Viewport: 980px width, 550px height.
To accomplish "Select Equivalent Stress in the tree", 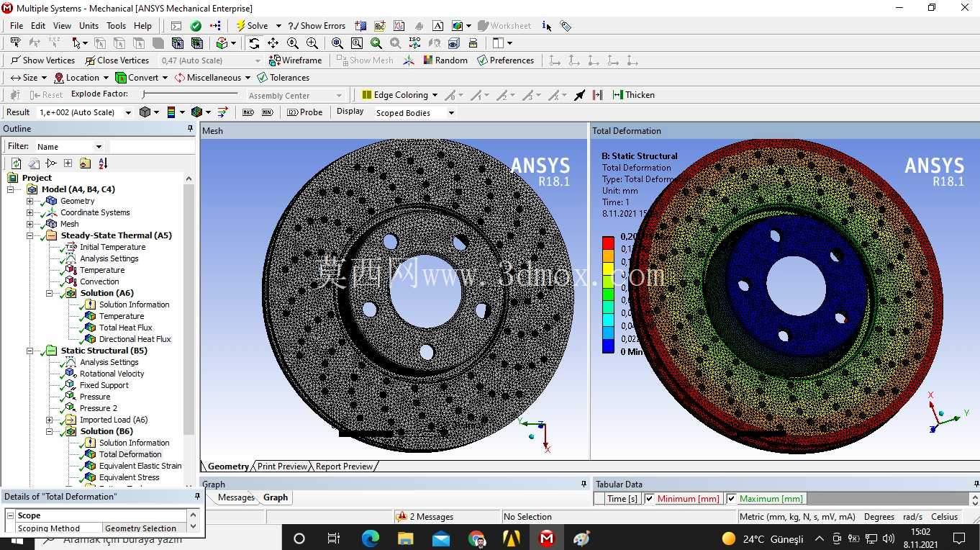I will (x=129, y=477).
